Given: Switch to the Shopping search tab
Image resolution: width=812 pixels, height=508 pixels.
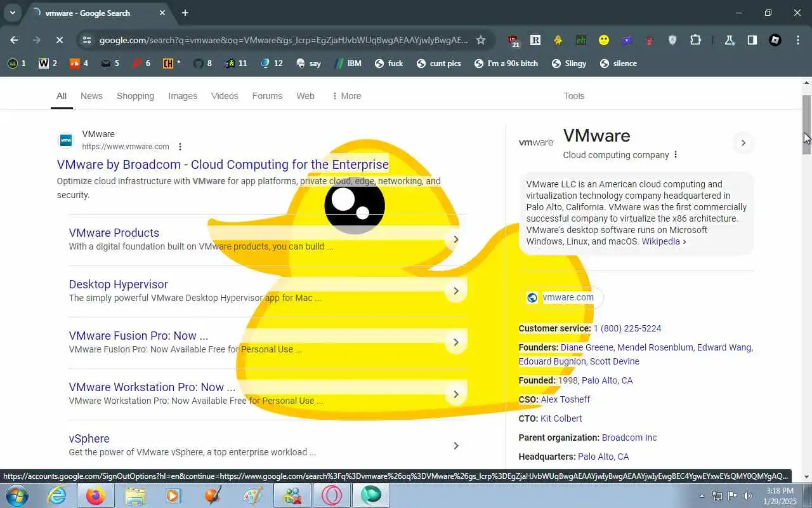Looking at the screenshot, I should tap(135, 96).
